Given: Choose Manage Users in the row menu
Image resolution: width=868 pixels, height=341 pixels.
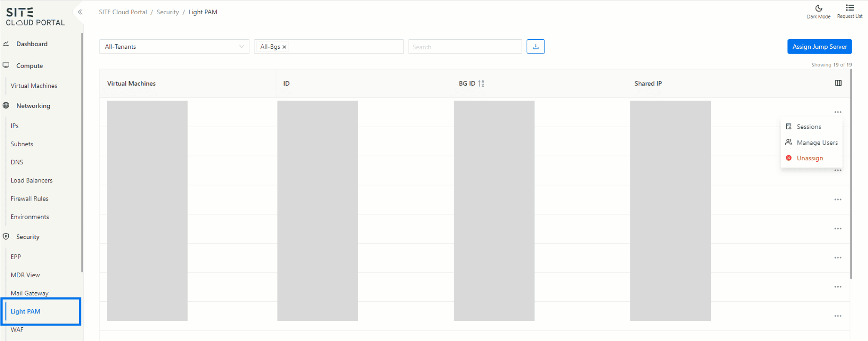Looking at the screenshot, I should pyautogui.click(x=817, y=143).
